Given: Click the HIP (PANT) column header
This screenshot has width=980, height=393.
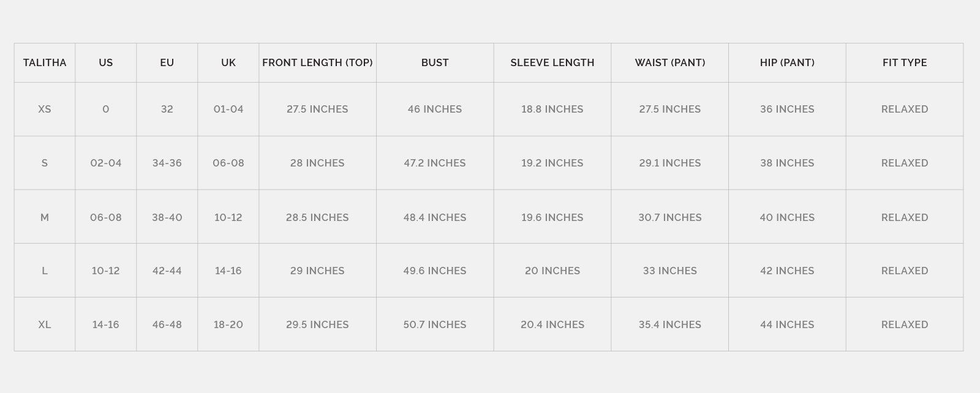Looking at the screenshot, I should tap(787, 62).
